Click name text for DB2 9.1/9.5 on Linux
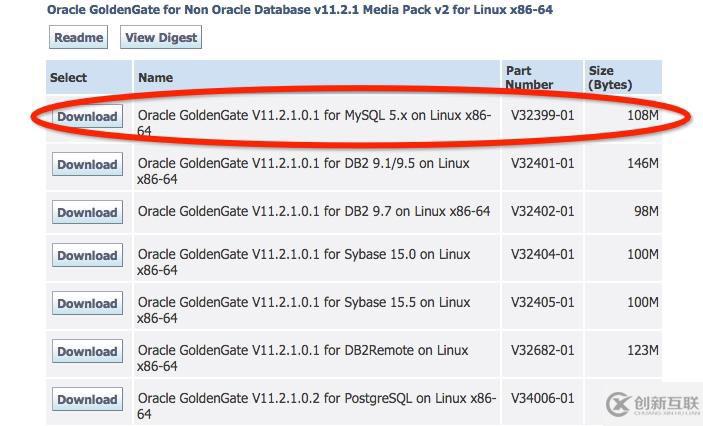The image size is (703, 426). (304, 171)
